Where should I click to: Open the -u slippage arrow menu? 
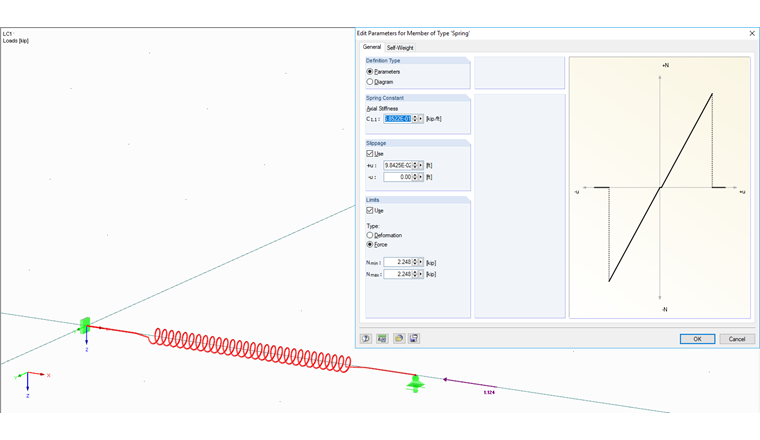coord(421,177)
